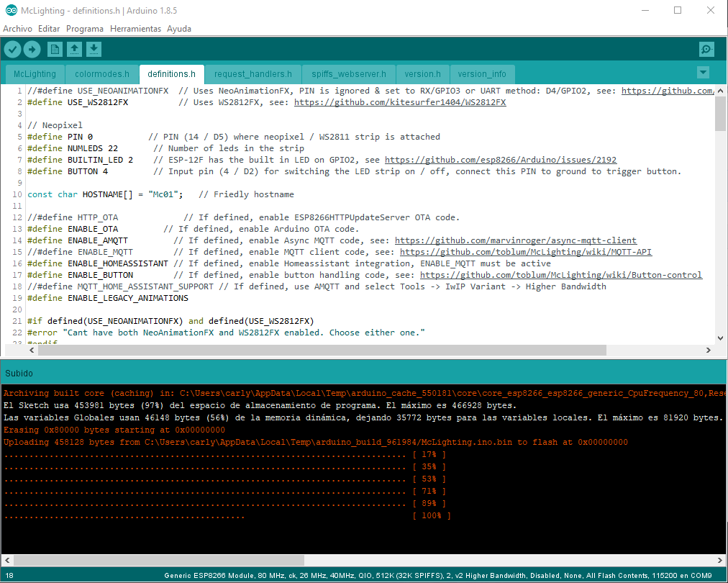
Task: Switch to the spiffs_webserver.h tab
Action: (349, 74)
